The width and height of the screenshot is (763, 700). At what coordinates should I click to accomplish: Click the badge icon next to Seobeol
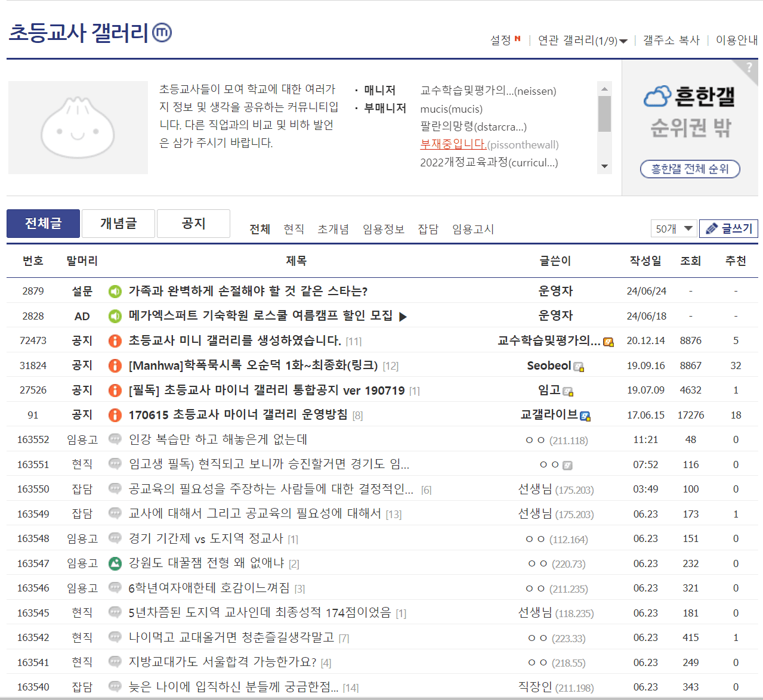pyautogui.click(x=579, y=367)
